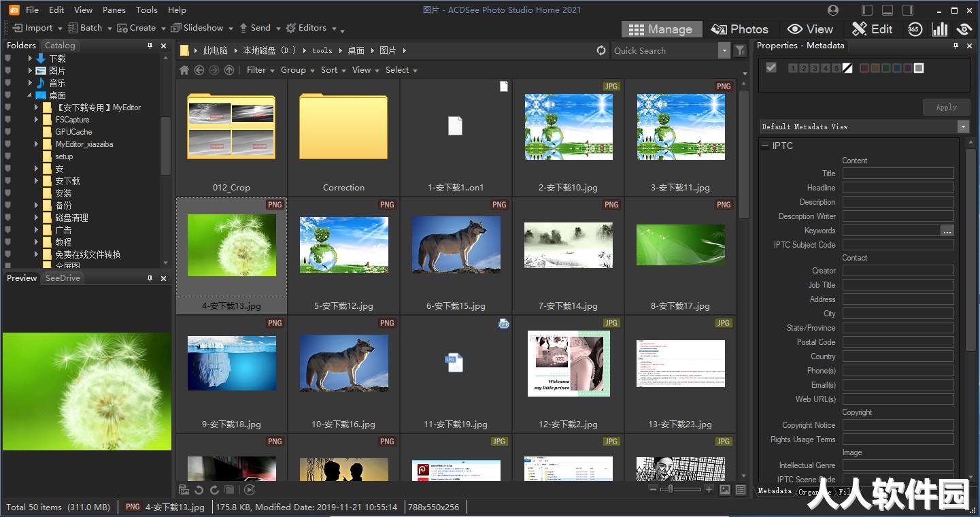Expand the 安下载 folder tree node

pos(37,181)
